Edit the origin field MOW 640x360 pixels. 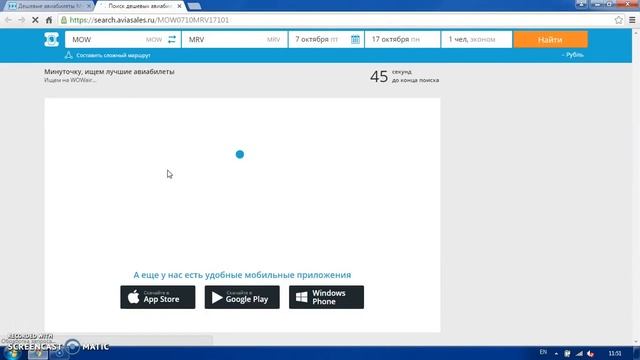122,40
